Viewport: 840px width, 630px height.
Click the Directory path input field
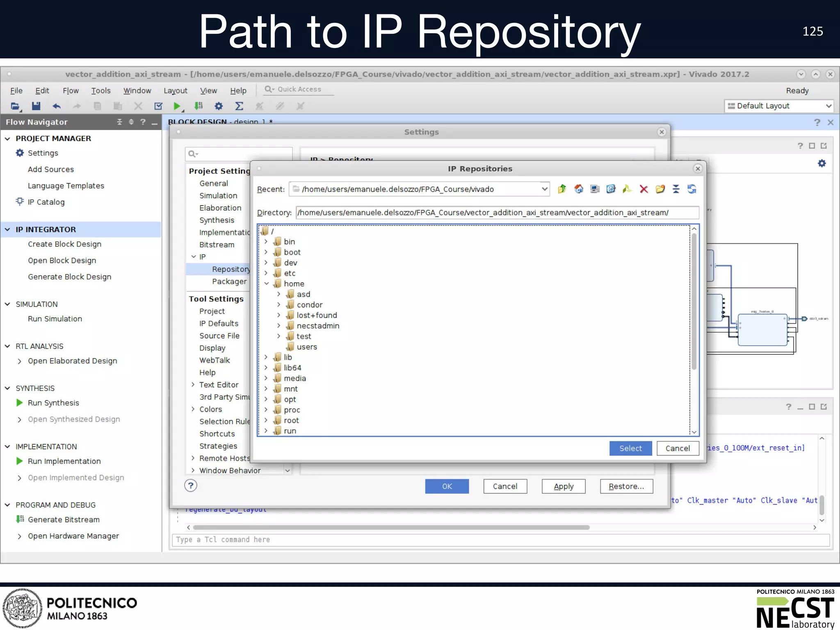tap(497, 212)
